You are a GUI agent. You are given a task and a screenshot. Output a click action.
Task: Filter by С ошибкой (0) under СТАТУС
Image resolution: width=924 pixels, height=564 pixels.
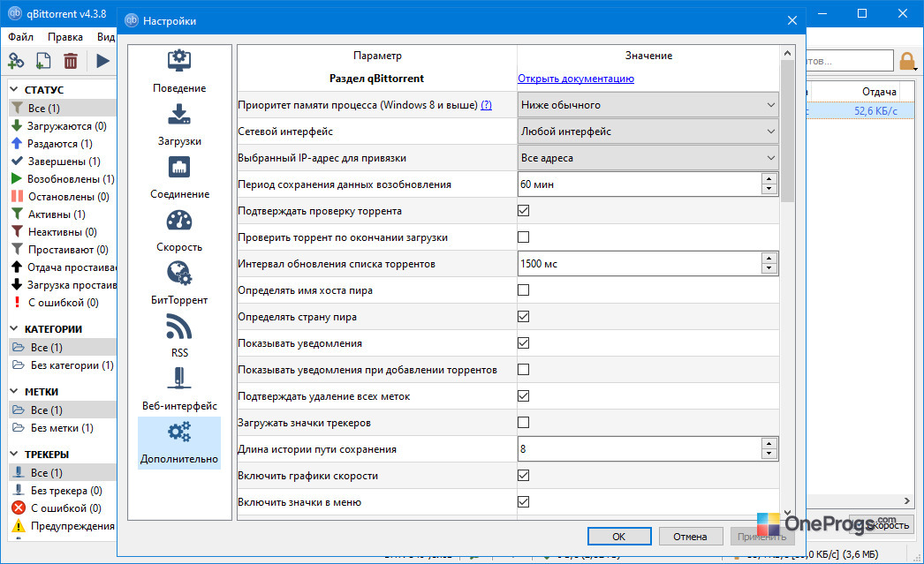63,303
